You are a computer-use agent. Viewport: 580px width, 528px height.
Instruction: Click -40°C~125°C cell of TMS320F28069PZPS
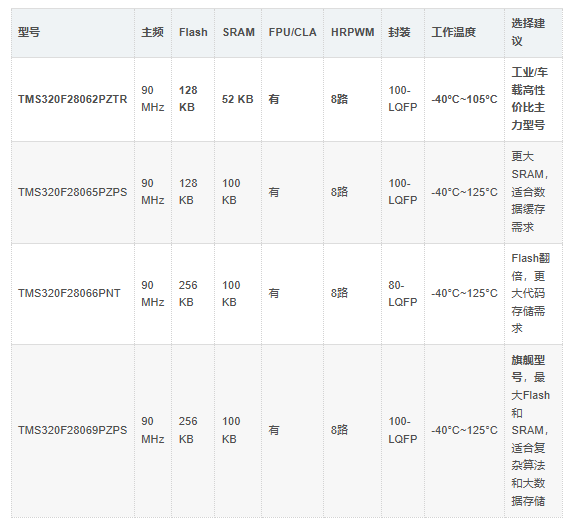click(x=464, y=430)
